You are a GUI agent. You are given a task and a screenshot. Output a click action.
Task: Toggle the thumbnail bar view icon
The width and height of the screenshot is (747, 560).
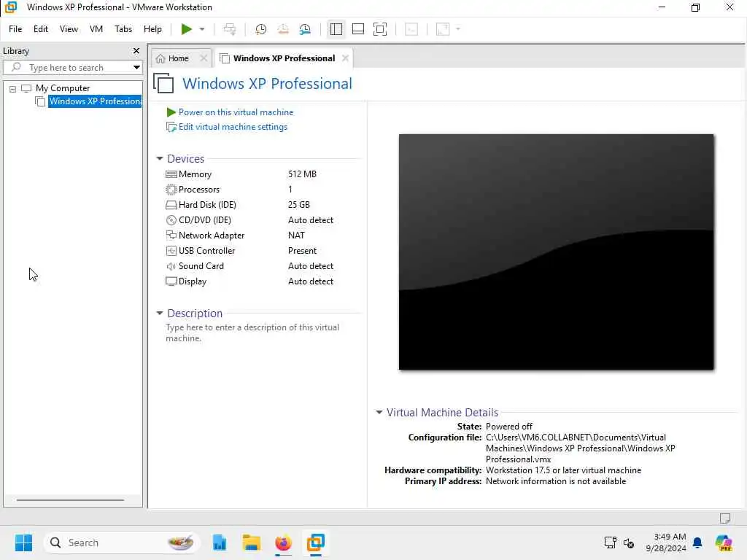coord(357,29)
